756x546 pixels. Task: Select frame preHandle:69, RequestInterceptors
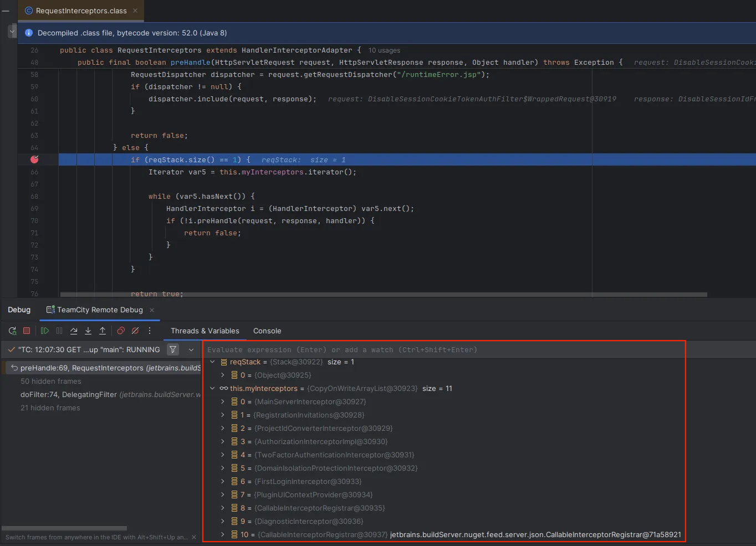pyautogui.click(x=104, y=368)
